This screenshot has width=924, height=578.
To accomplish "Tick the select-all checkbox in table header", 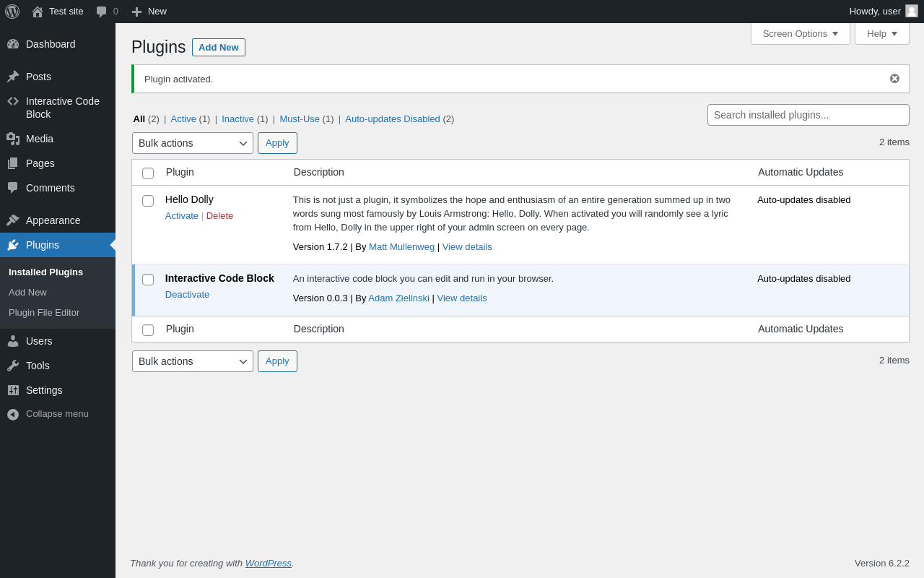I will click(148, 173).
